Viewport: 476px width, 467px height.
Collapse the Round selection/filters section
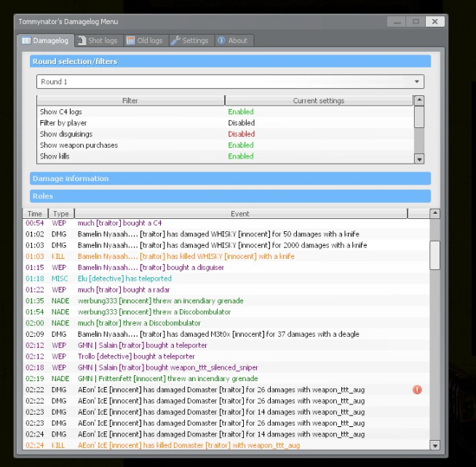[230, 61]
